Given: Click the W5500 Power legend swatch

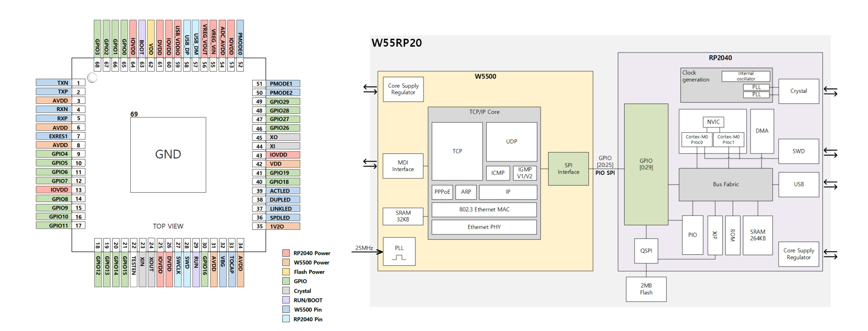Looking at the screenshot, I should point(286,262).
